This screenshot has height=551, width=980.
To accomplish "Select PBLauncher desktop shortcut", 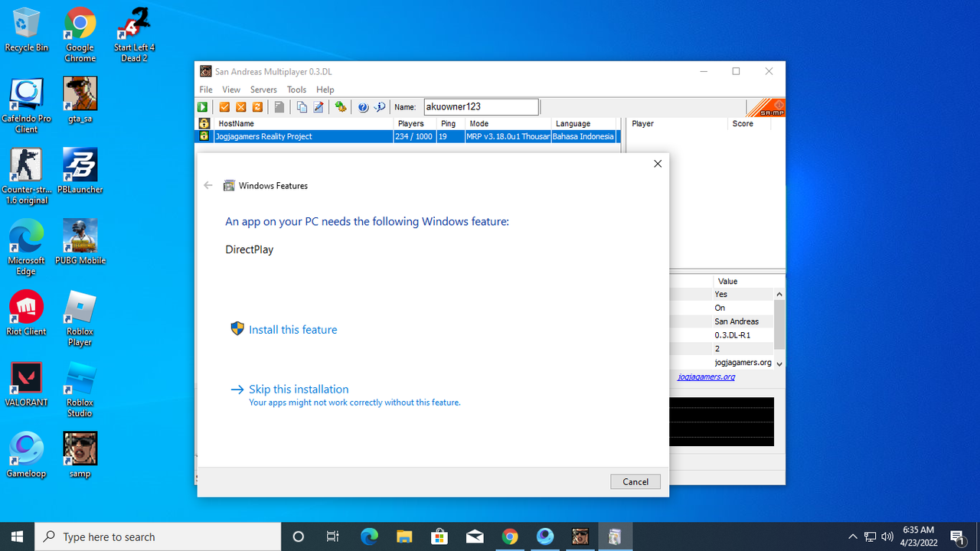I will 80,171.
